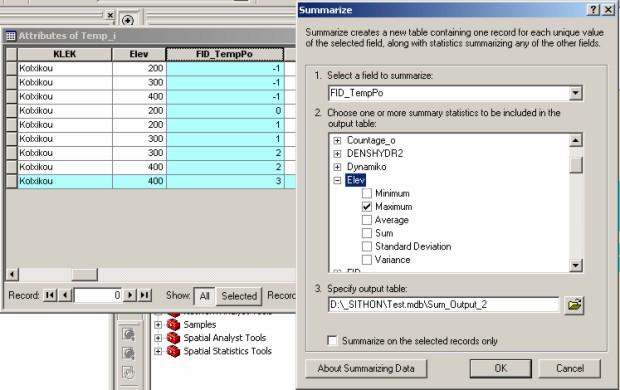Click row selector of row with FID_TempPo 3
620x390 pixels.
(x=11, y=181)
